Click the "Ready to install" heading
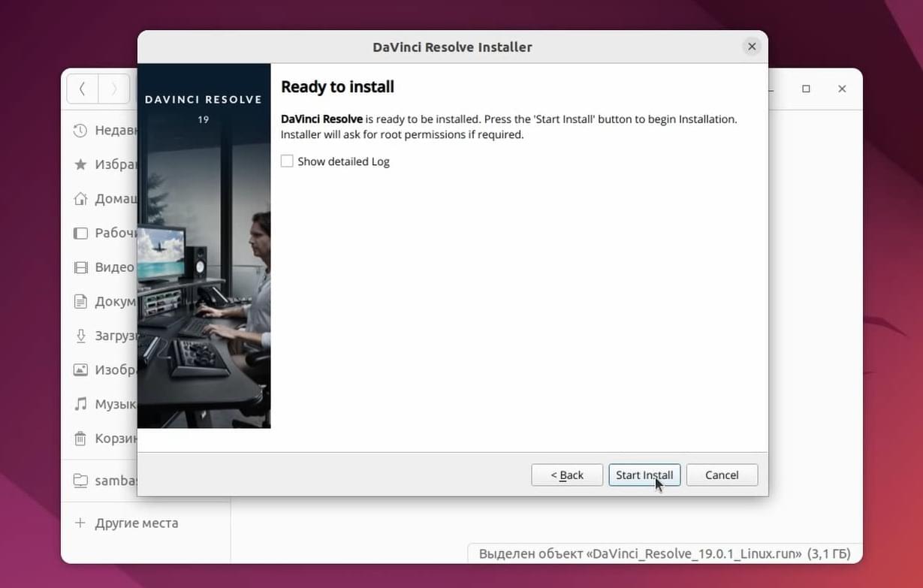 [x=337, y=87]
